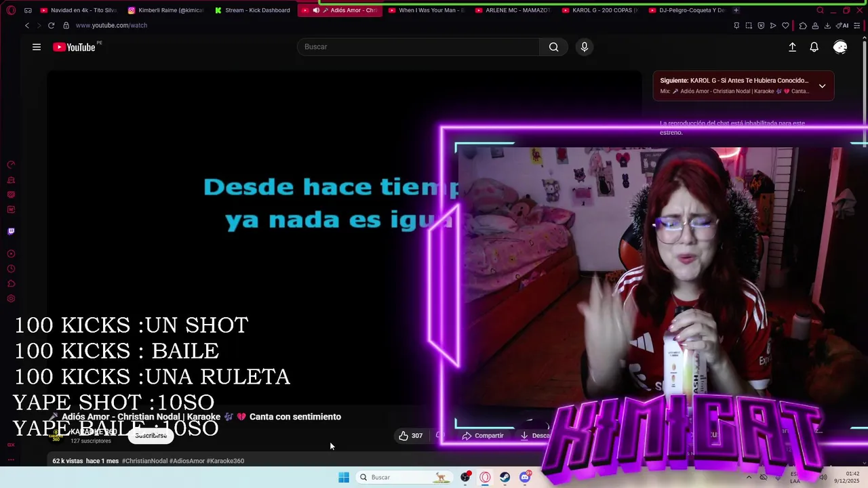Reload the page with the refresh icon
The image size is (868, 488).
51,25
